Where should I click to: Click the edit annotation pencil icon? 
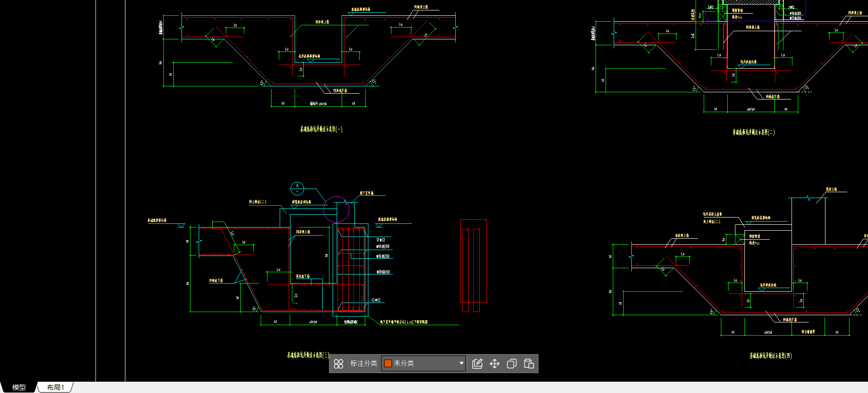pyautogui.click(x=477, y=364)
